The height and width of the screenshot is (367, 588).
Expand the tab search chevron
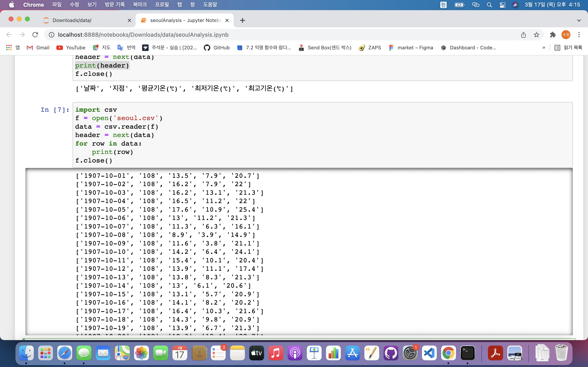(579, 20)
